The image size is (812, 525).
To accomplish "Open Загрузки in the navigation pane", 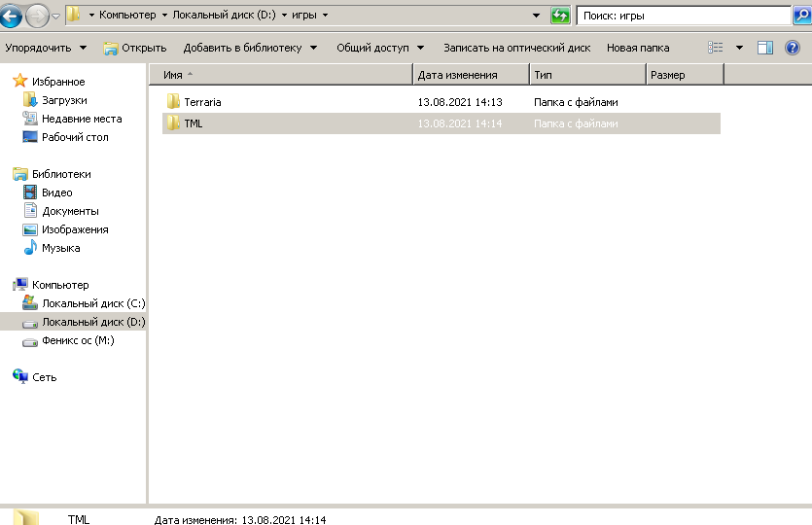I will coord(64,100).
